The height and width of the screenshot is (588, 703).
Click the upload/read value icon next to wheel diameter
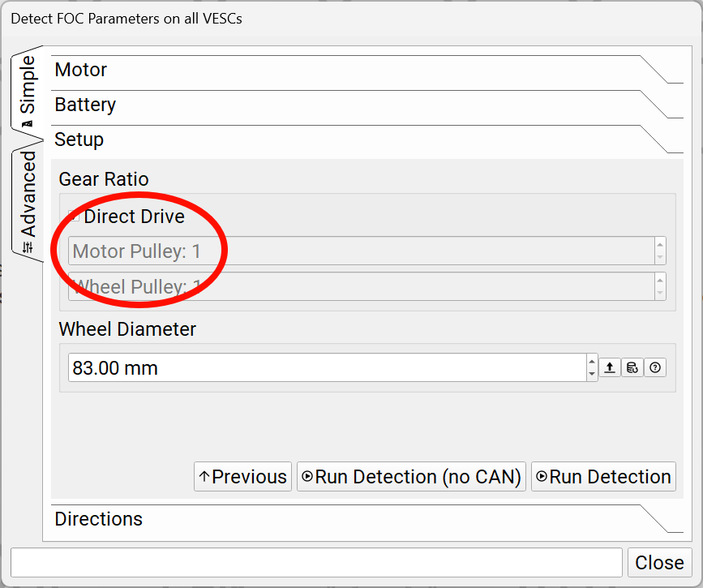610,367
